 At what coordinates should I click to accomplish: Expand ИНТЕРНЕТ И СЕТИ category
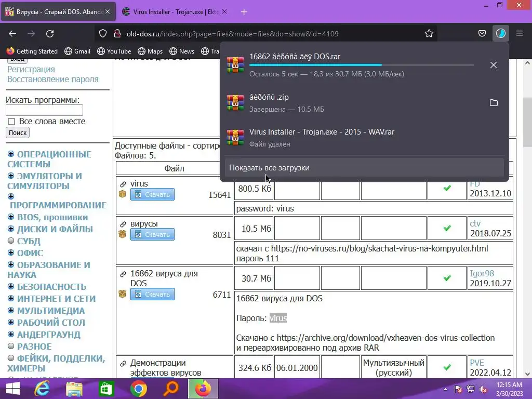[11, 298]
